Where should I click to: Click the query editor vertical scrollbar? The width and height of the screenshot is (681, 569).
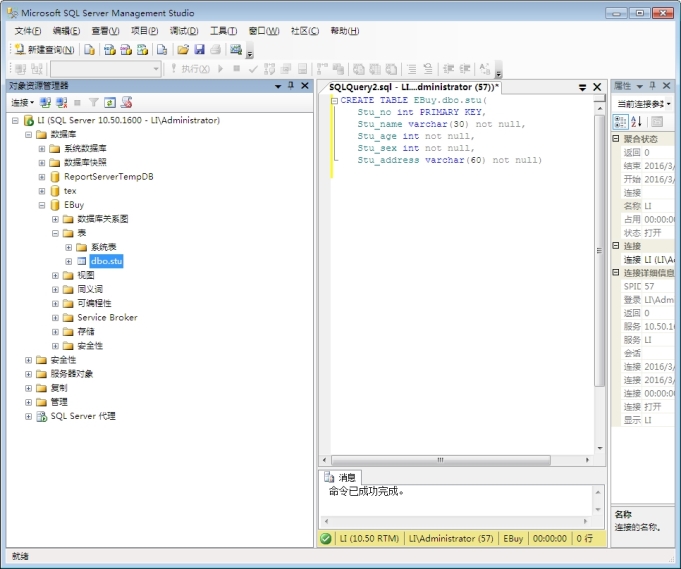600,250
